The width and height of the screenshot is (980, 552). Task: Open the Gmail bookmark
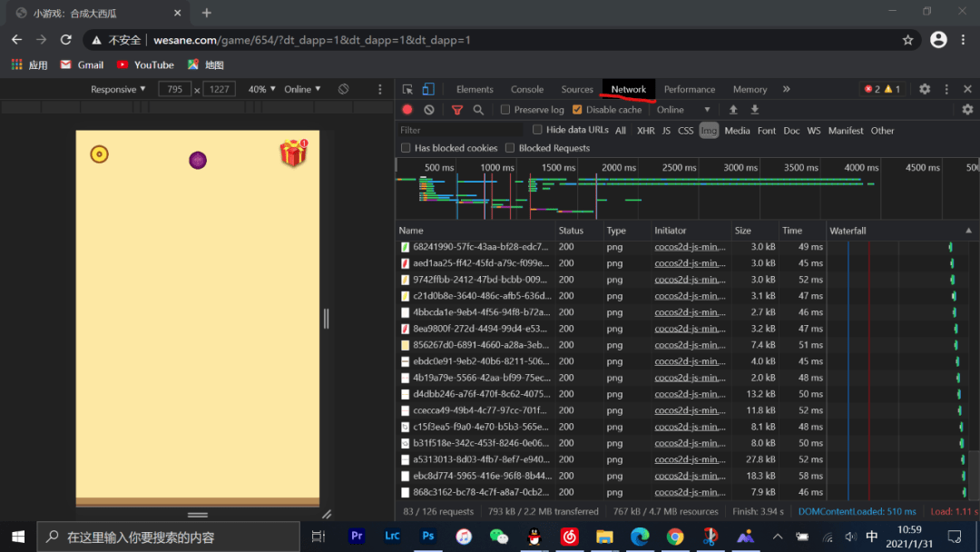point(82,65)
